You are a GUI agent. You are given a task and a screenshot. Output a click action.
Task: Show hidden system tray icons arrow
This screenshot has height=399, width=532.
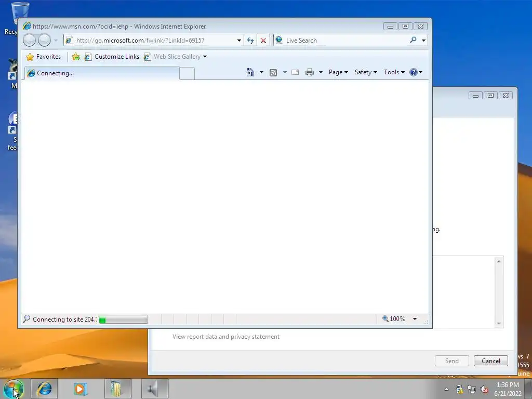[446, 389]
